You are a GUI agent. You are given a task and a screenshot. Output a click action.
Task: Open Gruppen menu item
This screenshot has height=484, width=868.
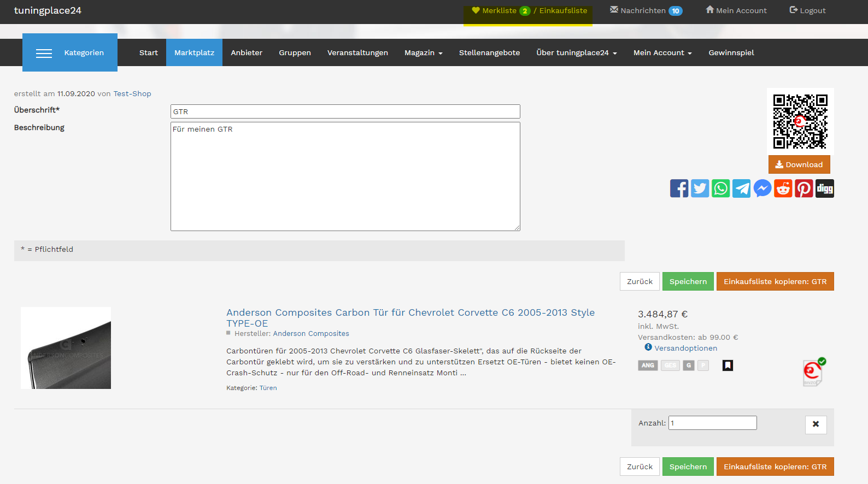point(295,52)
